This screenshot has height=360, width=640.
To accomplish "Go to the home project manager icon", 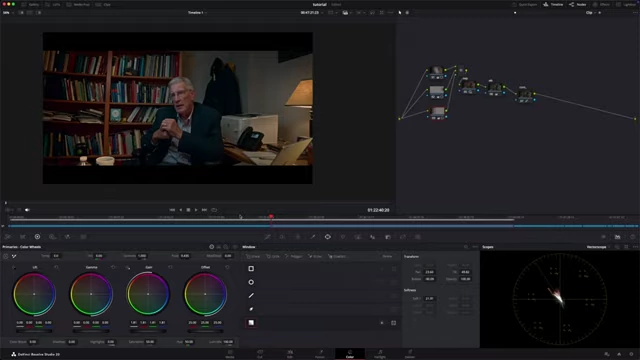I will point(619,354).
